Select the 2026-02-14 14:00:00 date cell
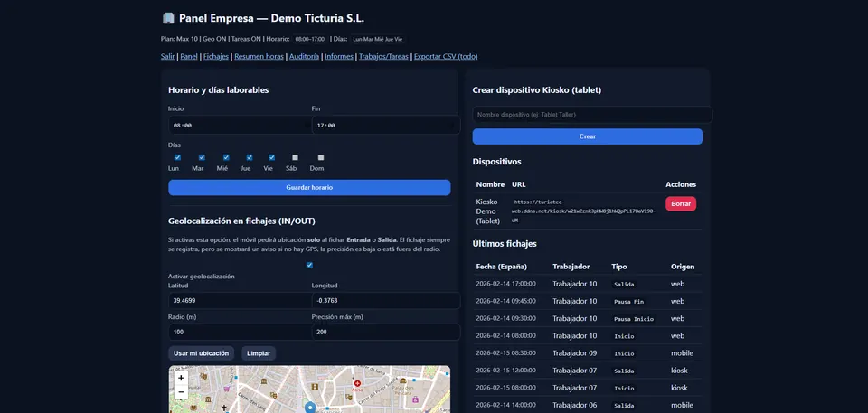This screenshot has width=868, height=413. click(506, 405)
